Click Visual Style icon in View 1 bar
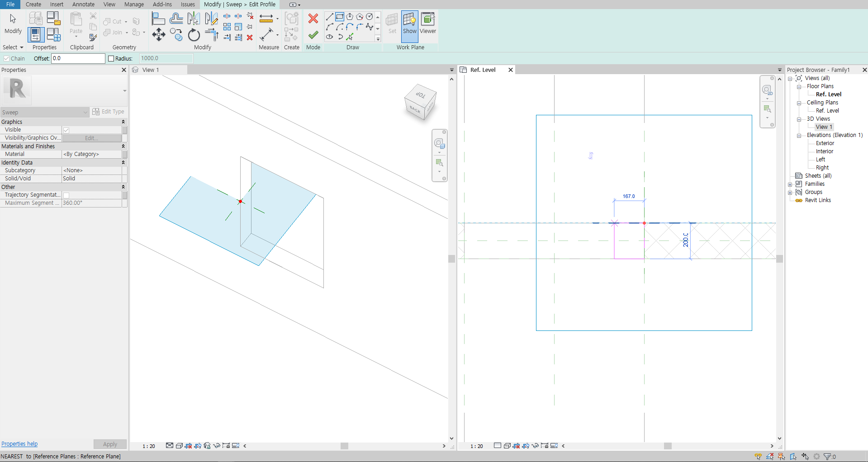 179,446
